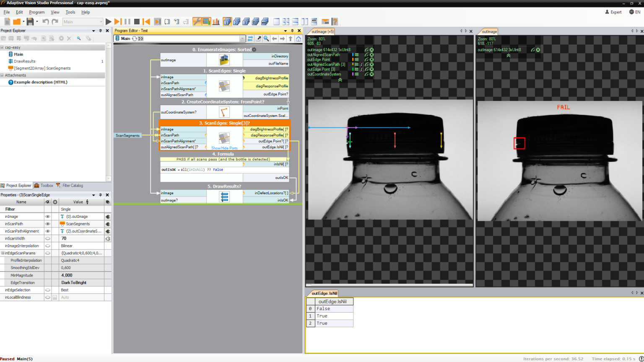The width and height of the screenshot is (644, 362).
Task: Open the histogram statistics toolbar icon
Action: tap(216, 22)
